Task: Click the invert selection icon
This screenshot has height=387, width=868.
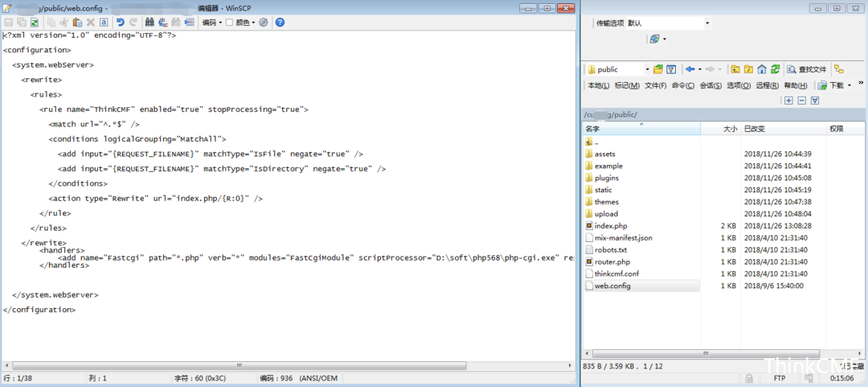Action: click(x=815, y=101)
